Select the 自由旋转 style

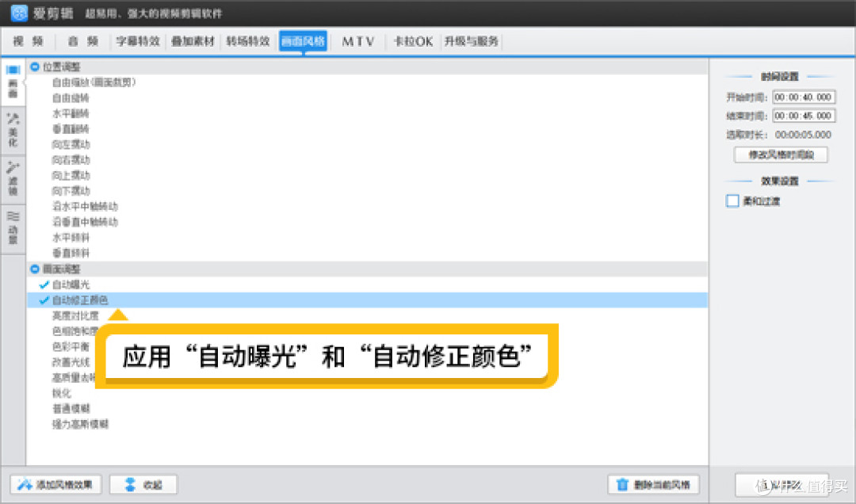pyautogui.click(x=71, y=98)
